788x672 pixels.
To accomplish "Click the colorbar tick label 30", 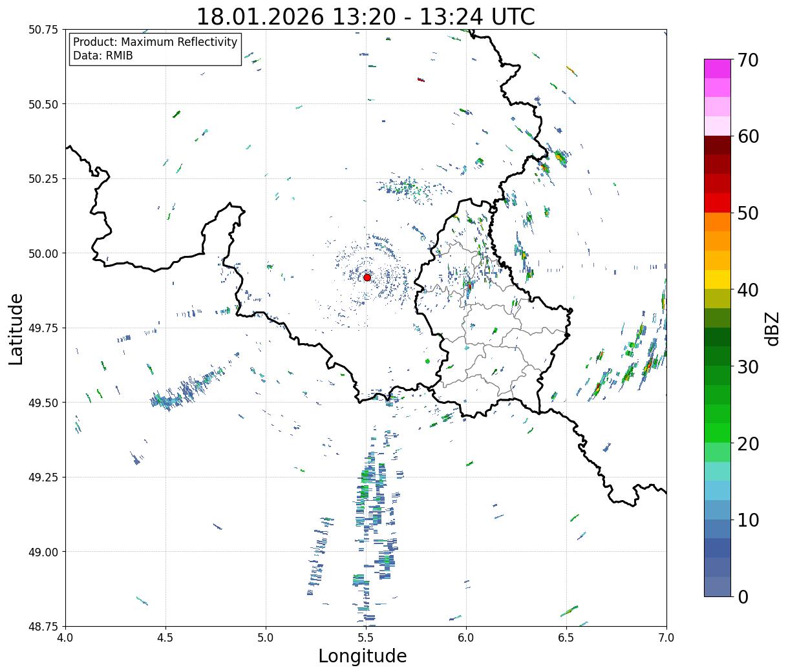I will point(748,366).
